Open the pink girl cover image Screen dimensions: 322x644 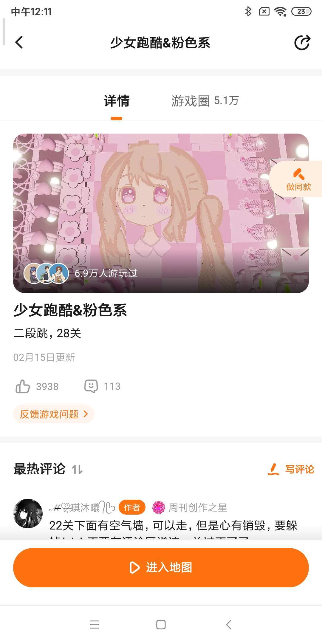pyautogui.click(x=161, y=213)
